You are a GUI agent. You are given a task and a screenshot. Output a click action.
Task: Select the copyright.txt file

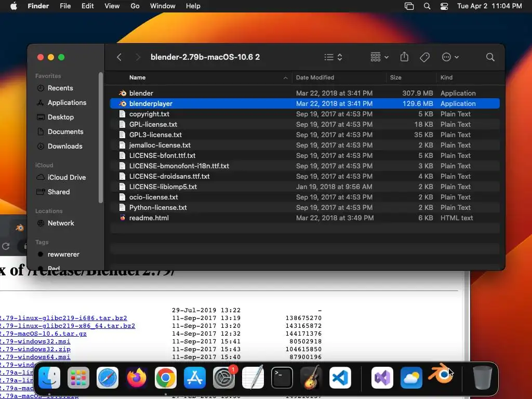click(304, 114)
